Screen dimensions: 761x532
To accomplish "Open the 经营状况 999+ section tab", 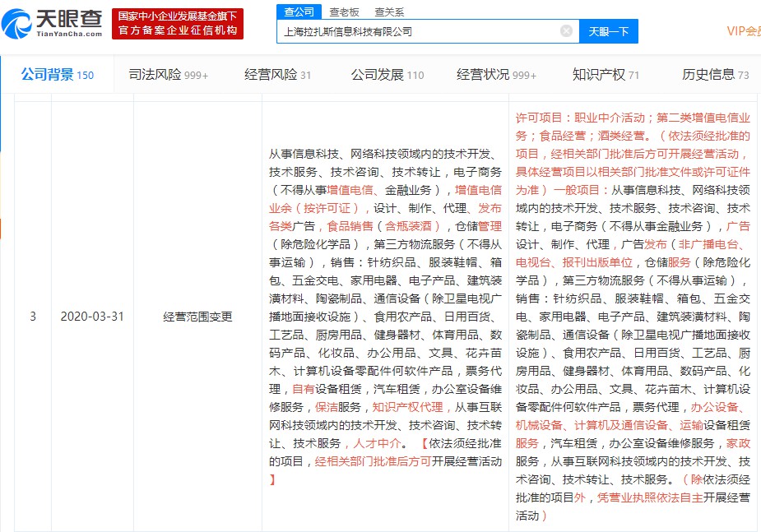I will coord(496,75).
